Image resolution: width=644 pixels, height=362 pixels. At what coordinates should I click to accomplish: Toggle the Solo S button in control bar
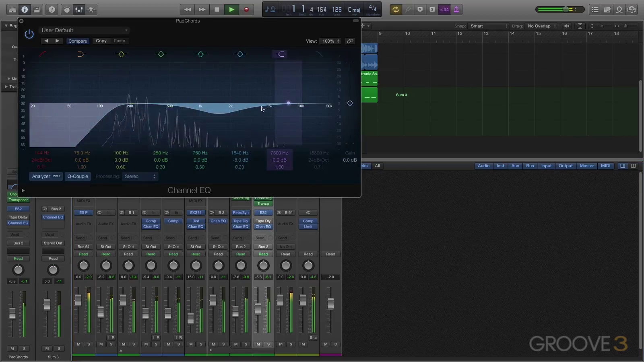click(432, 9)
